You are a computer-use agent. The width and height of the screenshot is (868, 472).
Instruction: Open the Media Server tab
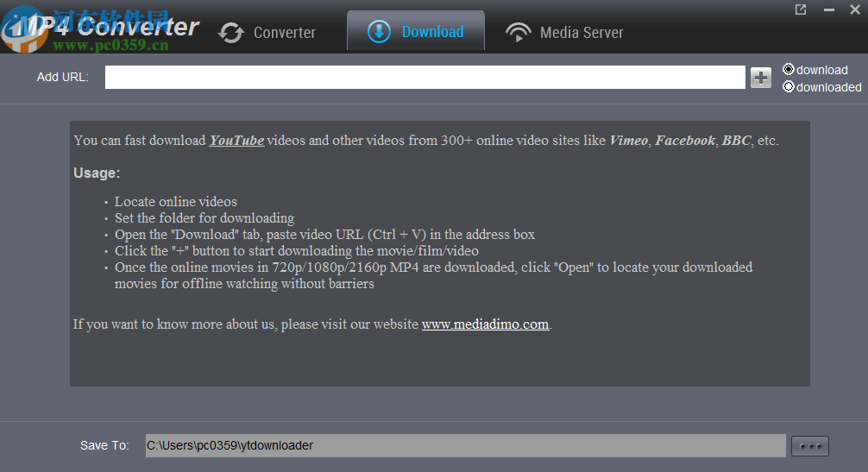click(564, 33)
